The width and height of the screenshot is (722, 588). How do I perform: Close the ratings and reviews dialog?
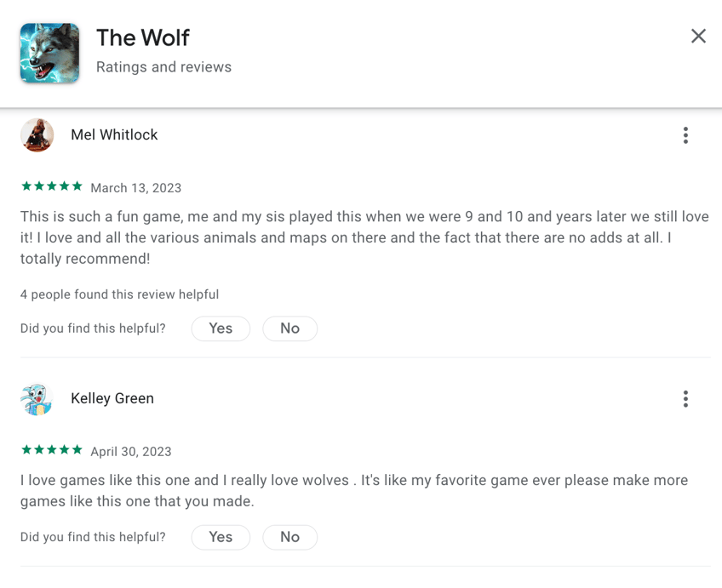(x=698, y=36)
